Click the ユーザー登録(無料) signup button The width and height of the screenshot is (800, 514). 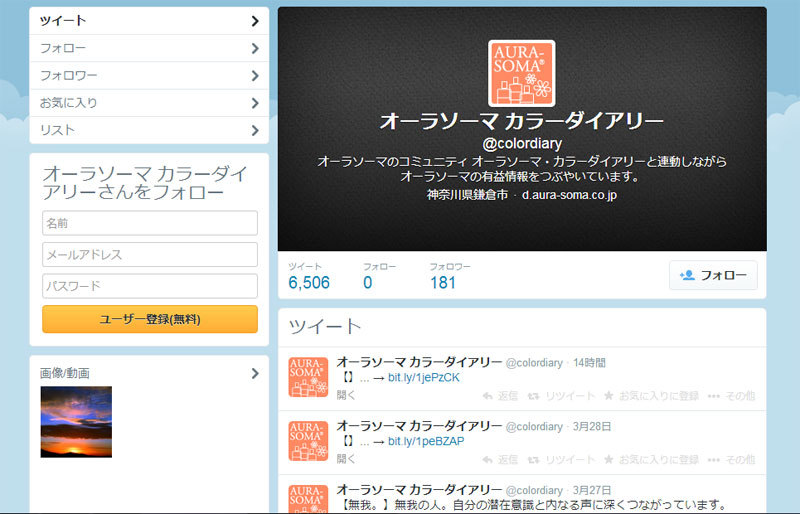point(150,319)
